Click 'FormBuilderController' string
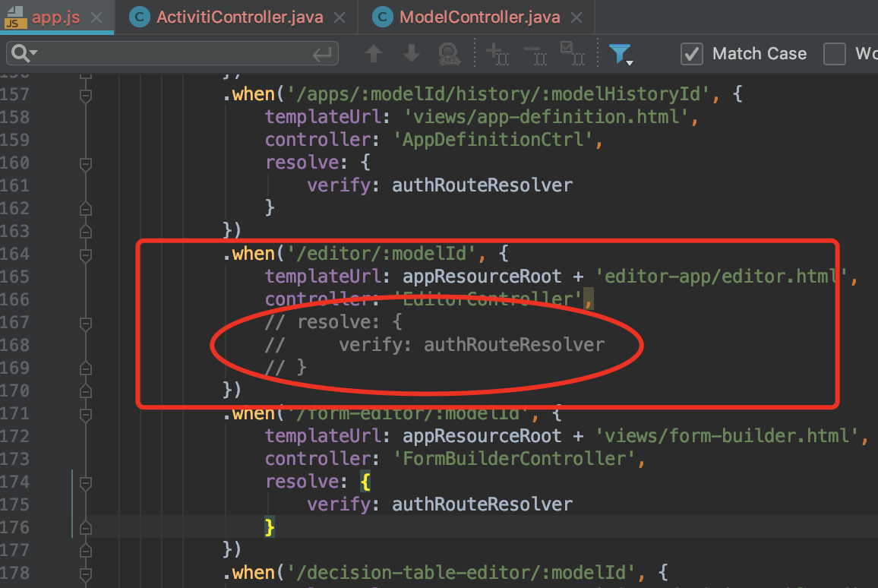The height and width of the screenshot is (588, 878). coord(514,459)
